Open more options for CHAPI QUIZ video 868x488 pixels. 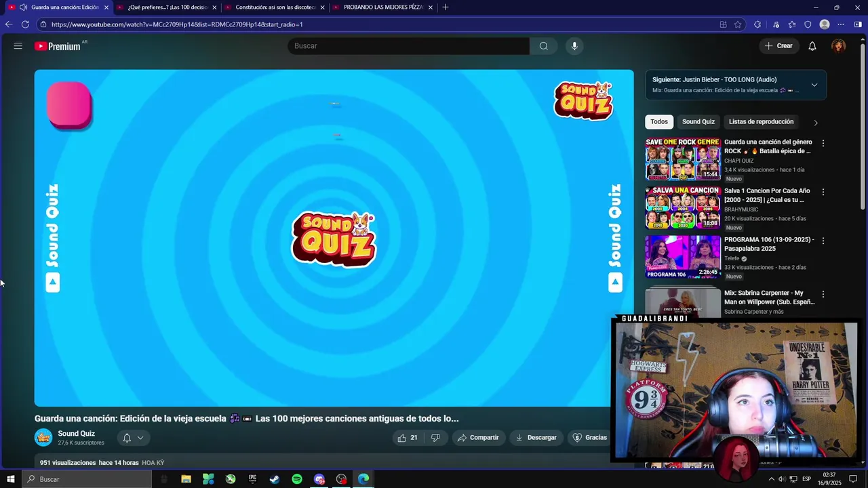(823, 144)
